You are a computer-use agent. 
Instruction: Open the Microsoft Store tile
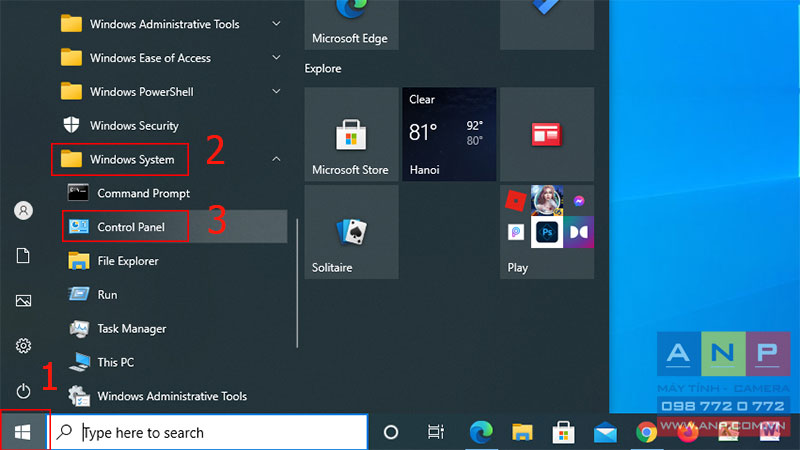(352, 134)
